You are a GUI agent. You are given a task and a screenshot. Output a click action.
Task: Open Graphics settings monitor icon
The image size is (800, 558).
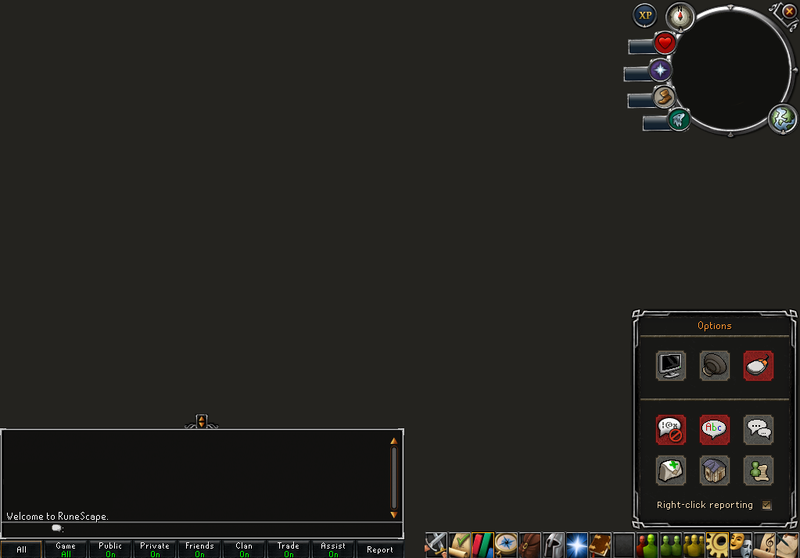pyautogui.click(x=670, y=366)
